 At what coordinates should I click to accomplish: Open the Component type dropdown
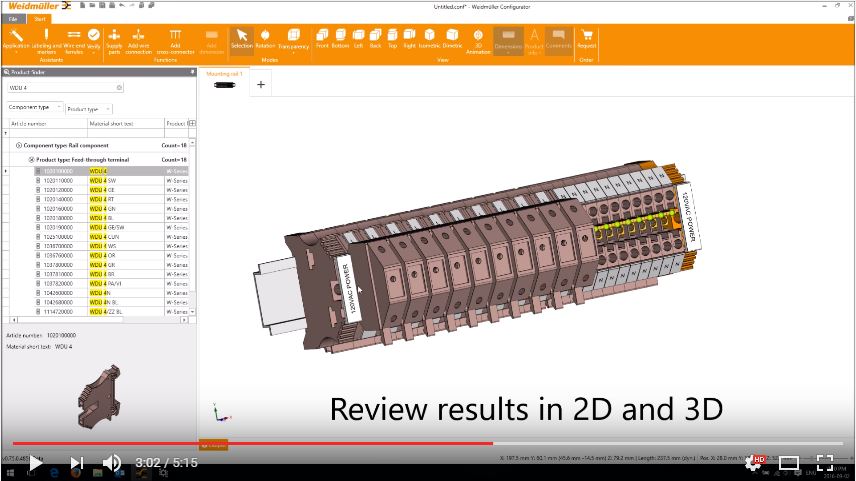click(35, 108)
